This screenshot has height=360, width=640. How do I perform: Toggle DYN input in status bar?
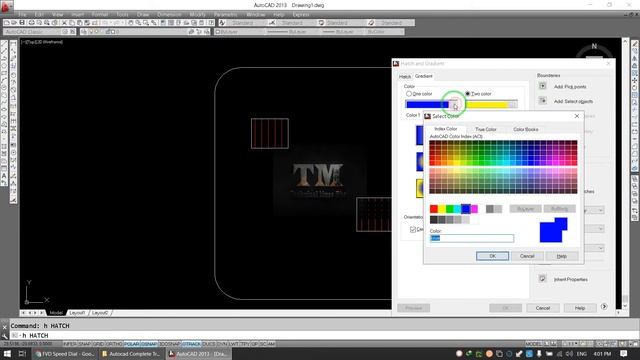pos(222,344)
